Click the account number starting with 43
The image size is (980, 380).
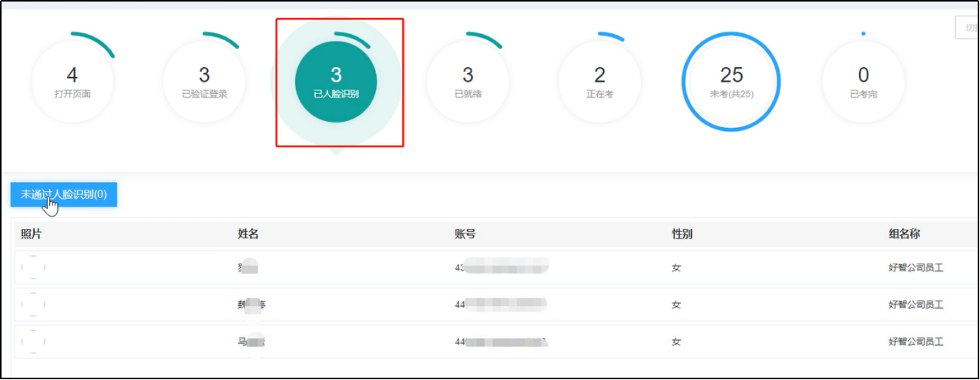tap(502, 268)
